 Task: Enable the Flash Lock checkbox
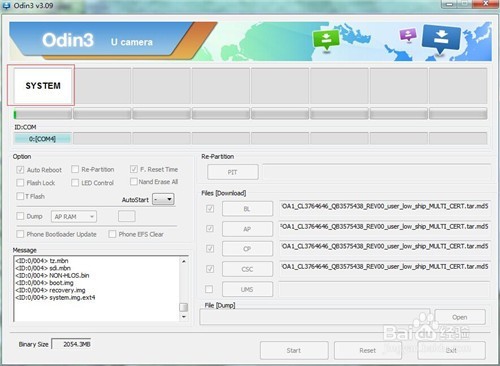pyautogui.click(x=20, y=183)
